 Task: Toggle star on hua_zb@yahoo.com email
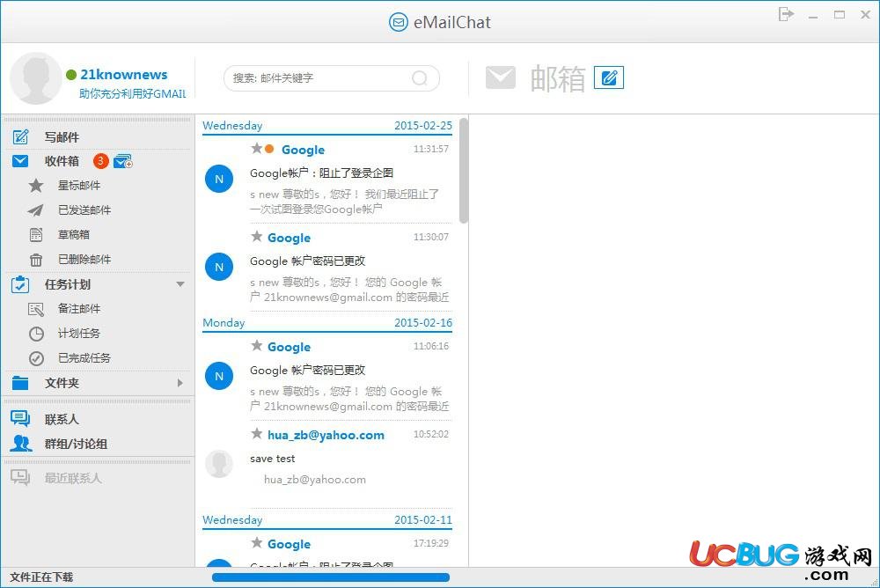(x=256, y=434)
